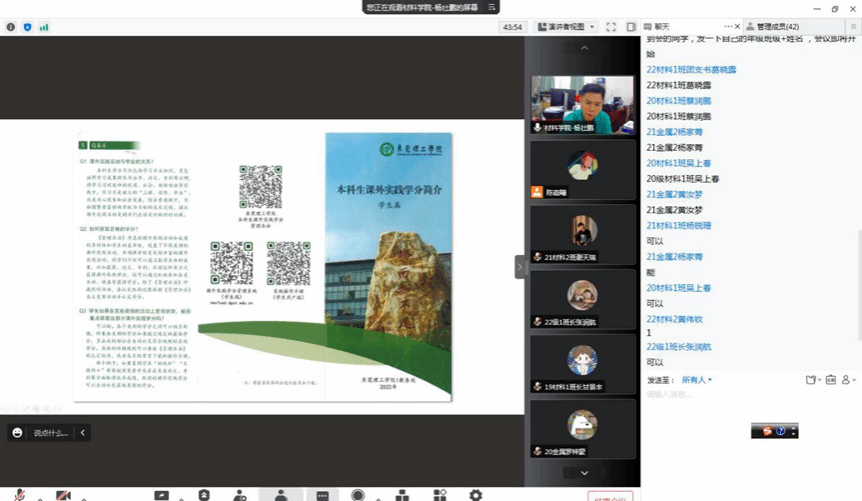Click sender name 21金属2杨家菁 in chat
Screen dimensions: 862x501
coord(675,132)
